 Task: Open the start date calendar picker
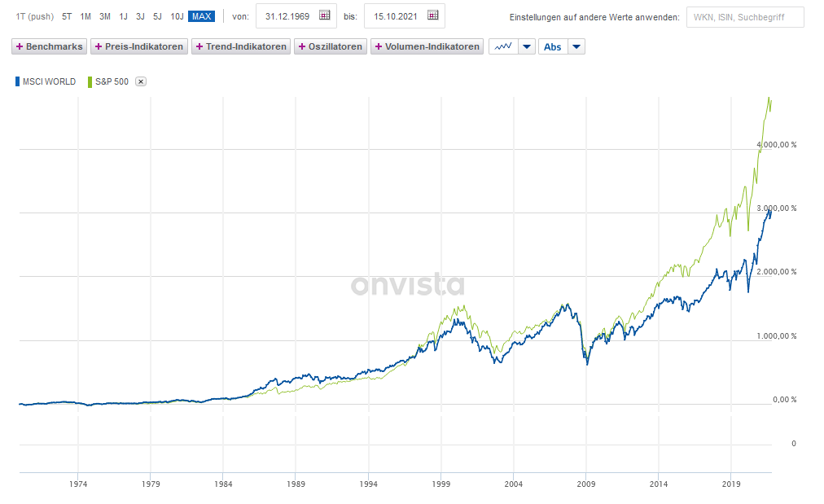pyautogui.click(x=325, y=15)
